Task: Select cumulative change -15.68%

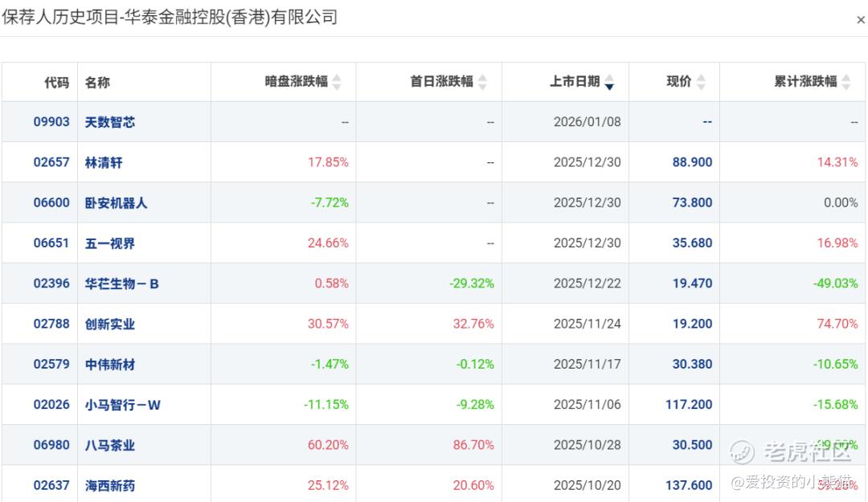Action: coord(835,405)
